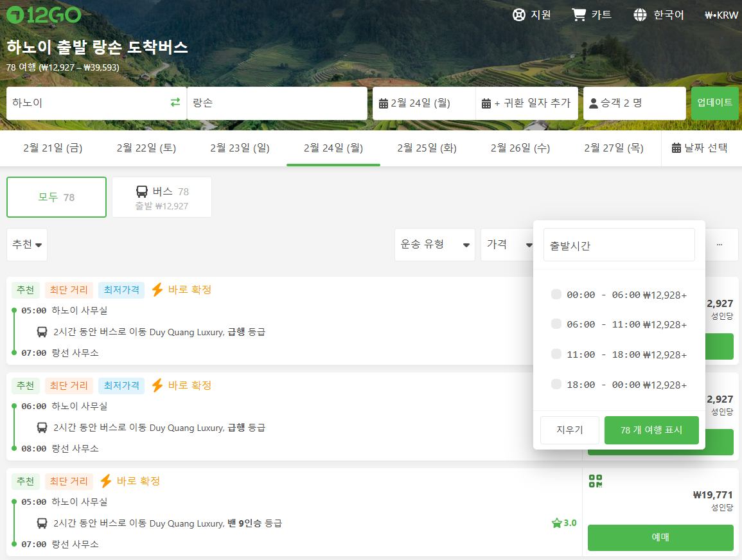Click the 지우기 clear button
This screenshot has height=560, width=742.
tap(569, 430)
